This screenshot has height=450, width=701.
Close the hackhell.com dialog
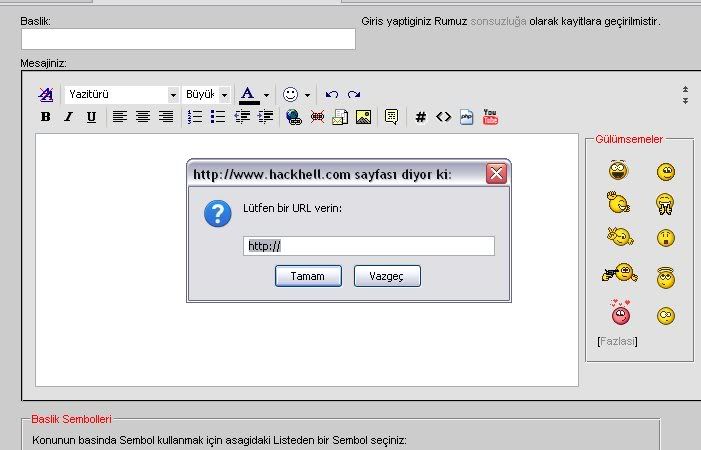(x=496, y=173)
